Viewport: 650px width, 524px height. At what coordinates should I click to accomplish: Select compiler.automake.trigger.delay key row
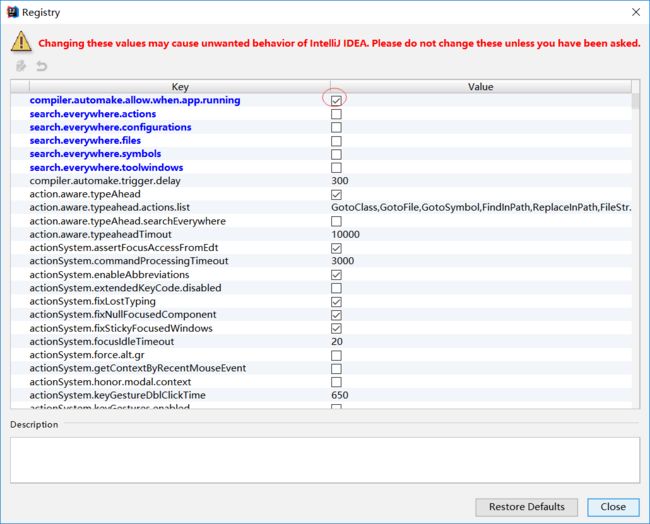[105, 181]
